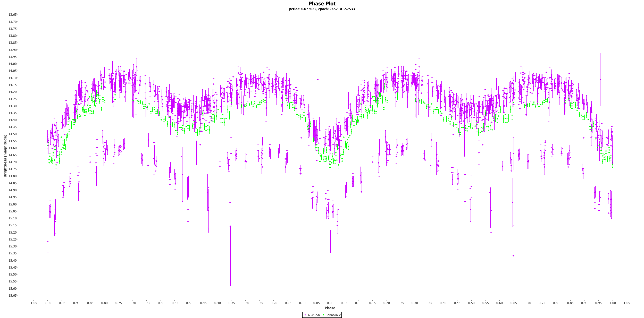644x318 pixels.
Task: Select the faintest data point near phase 0.65
Action: [x=513, y=256]
